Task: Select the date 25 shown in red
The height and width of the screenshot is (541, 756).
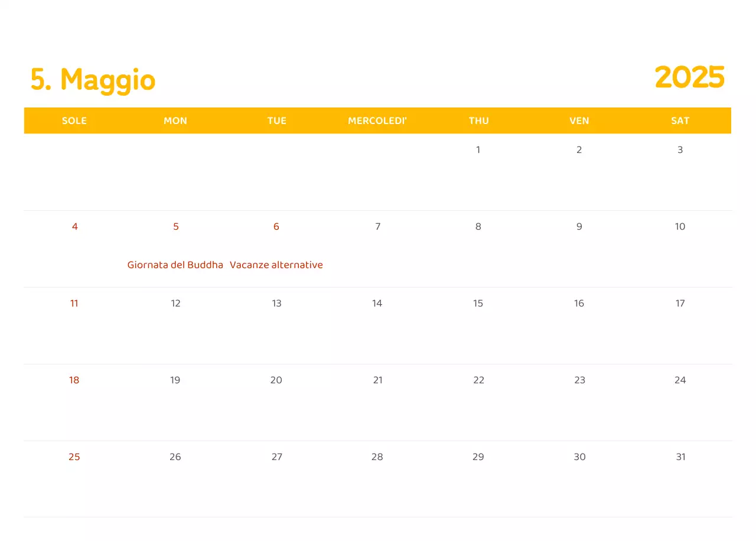Action: click(x=74, y=457)
